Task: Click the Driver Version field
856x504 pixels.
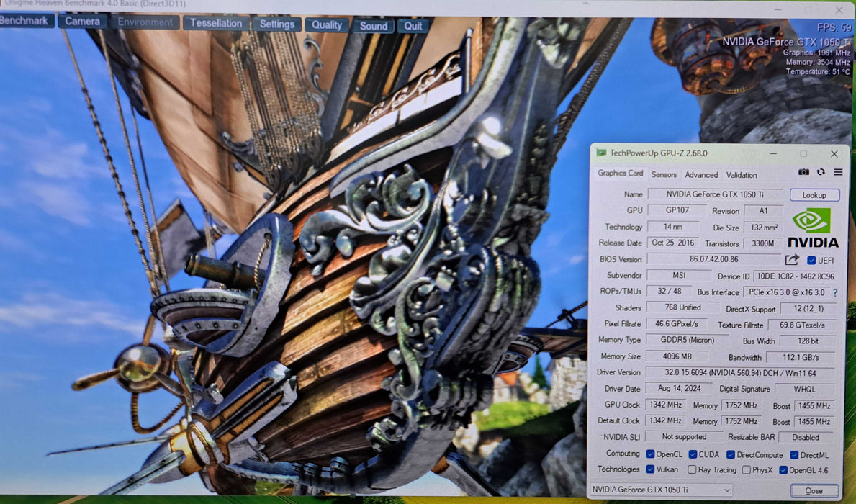Action: 740,372
